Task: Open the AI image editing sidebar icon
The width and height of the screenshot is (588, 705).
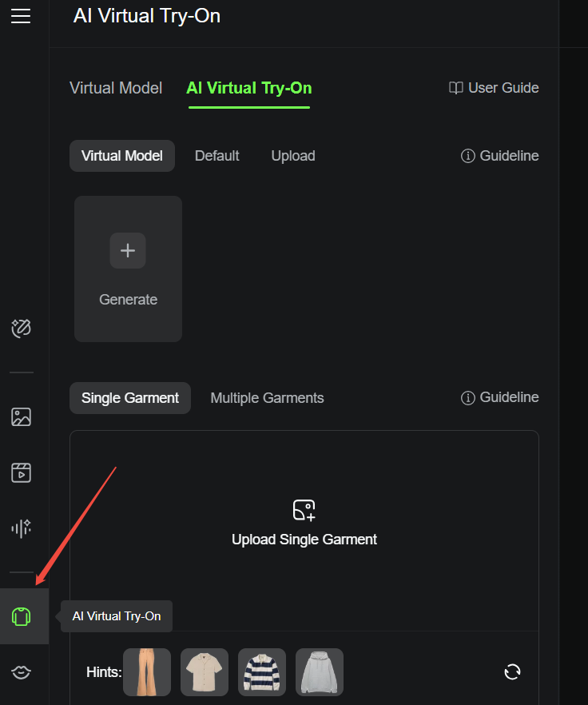Action: point(21,329)
